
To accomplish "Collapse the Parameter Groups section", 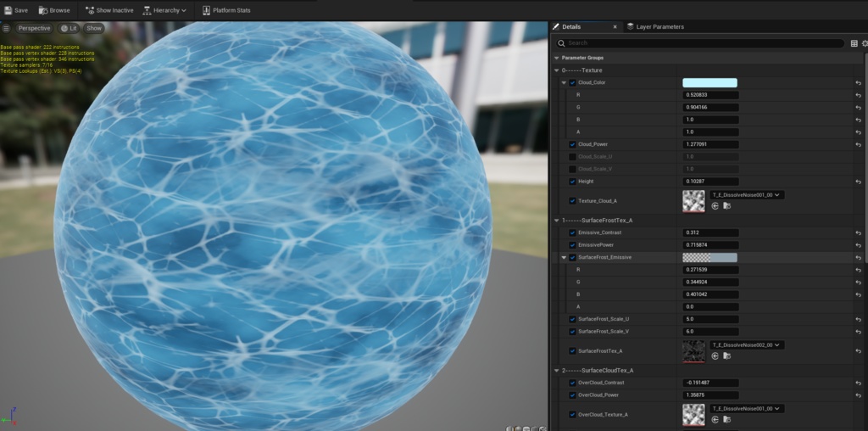I will point(557,58).
